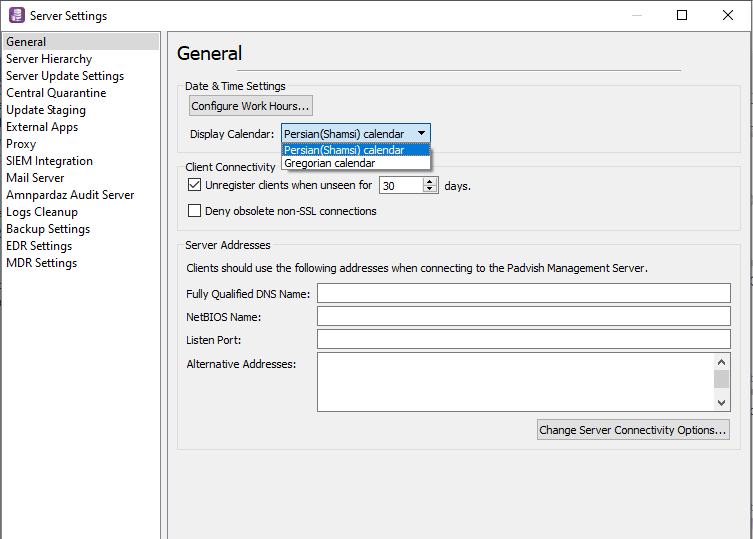753x539 pixels.
Task: Click Fully Qualified DNS Name field
Action: point(523,293)
